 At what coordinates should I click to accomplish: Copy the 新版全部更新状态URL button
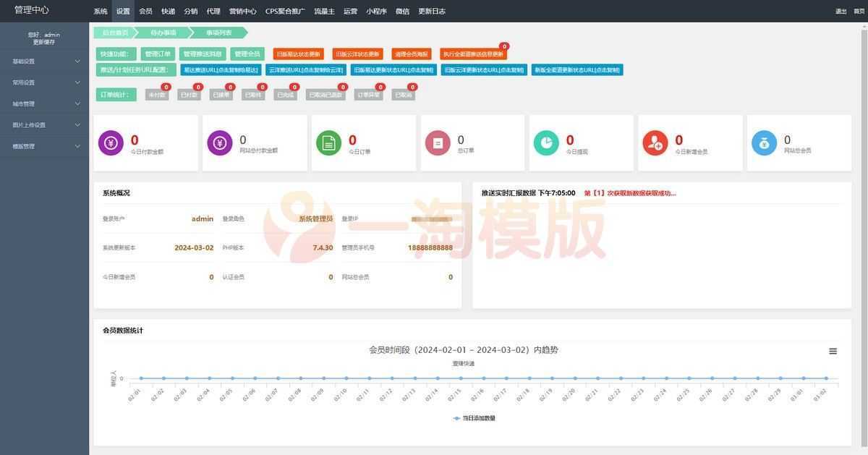(x=577, y=70)
